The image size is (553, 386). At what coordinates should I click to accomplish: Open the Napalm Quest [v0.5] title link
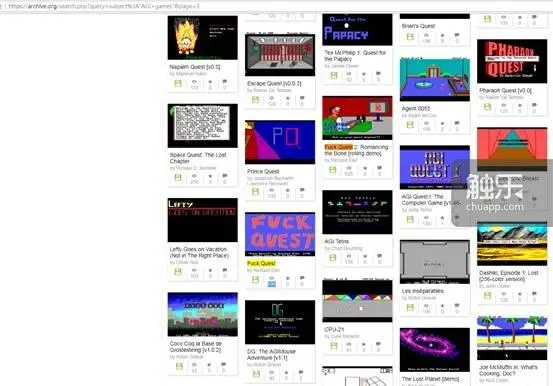195,67
